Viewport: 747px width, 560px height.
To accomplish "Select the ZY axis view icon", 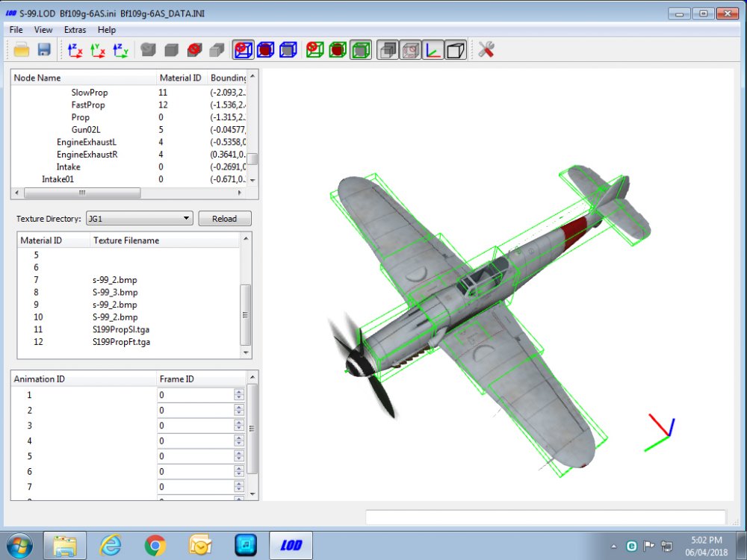I will pos(120,50).
